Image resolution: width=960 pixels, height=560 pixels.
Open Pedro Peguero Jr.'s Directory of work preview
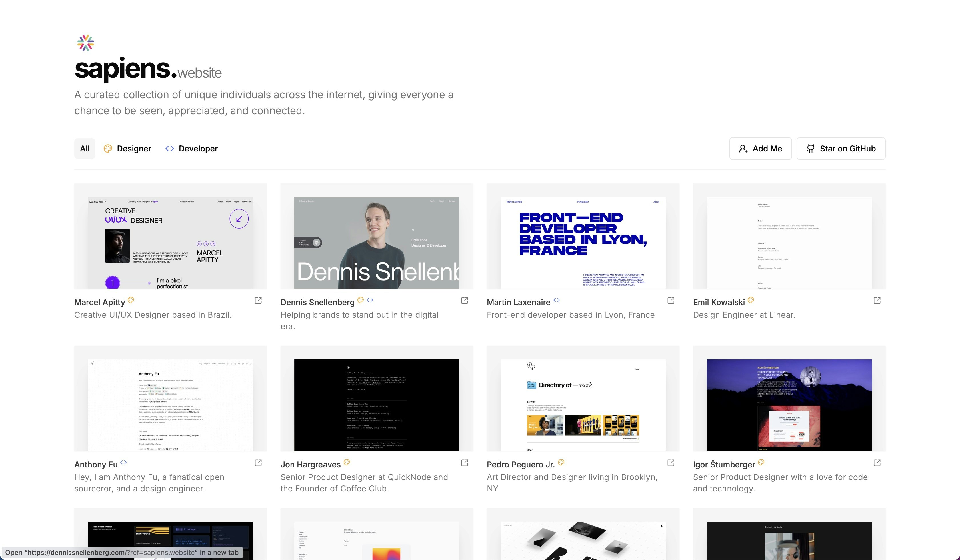(583, 405)
